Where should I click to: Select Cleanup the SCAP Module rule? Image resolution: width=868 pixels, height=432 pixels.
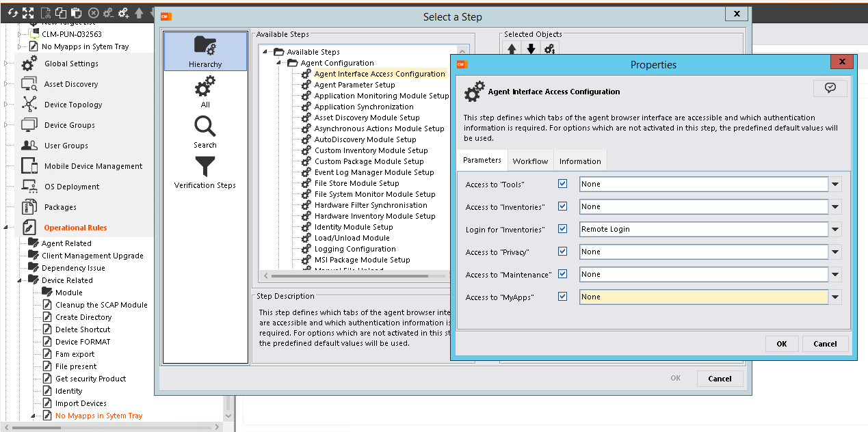pos(101,305)
